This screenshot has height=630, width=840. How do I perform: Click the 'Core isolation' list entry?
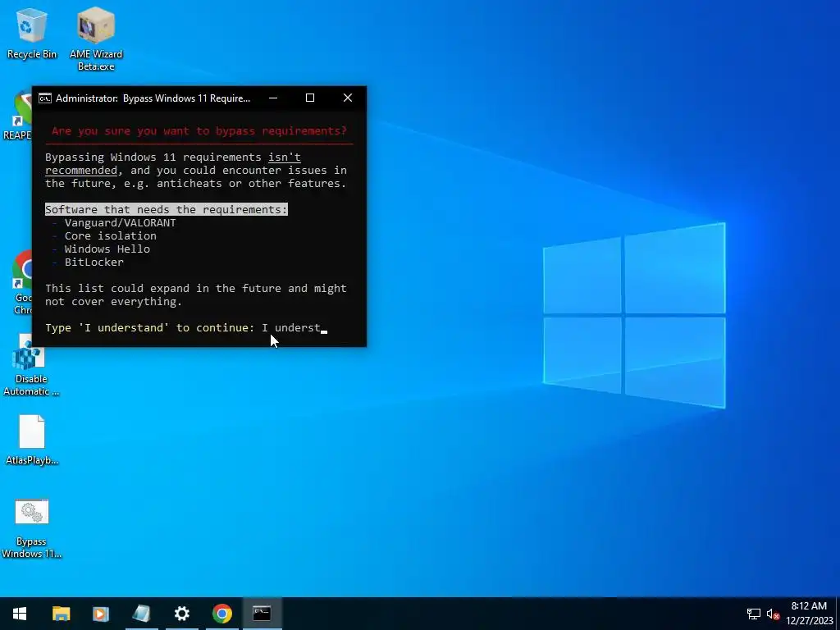[x=111, y=235]
